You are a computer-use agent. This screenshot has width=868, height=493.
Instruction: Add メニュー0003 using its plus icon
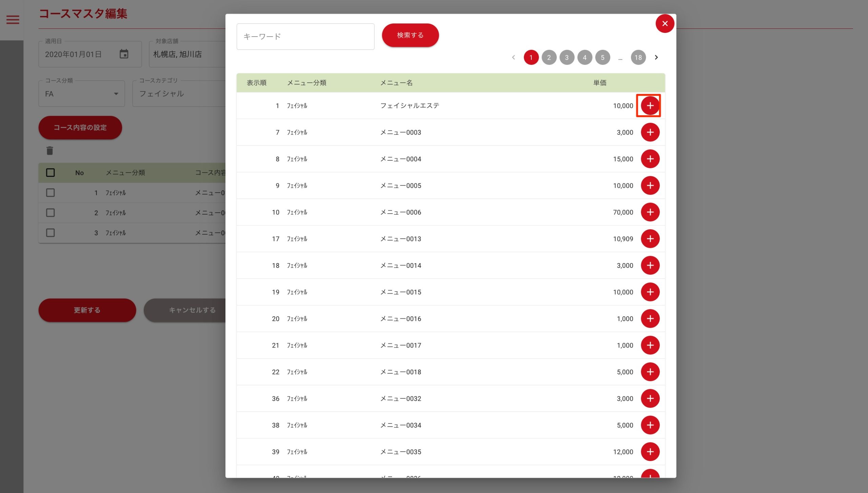650,132
